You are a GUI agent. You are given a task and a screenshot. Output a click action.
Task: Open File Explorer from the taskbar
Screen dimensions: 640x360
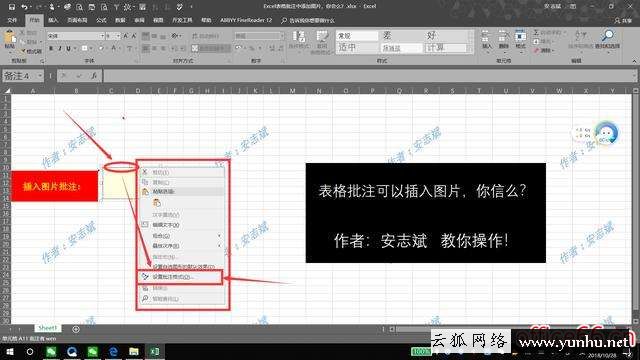click(x=133, y=351)
